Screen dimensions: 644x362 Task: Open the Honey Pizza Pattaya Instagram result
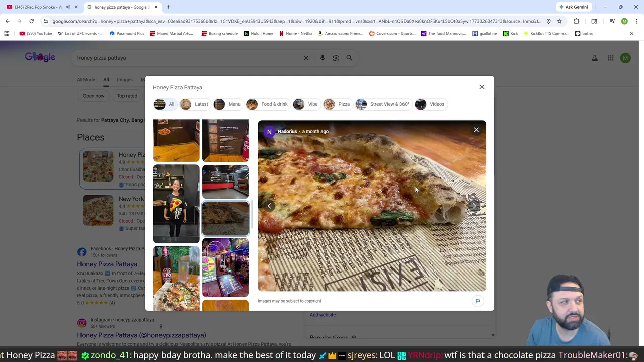(141, 335)
